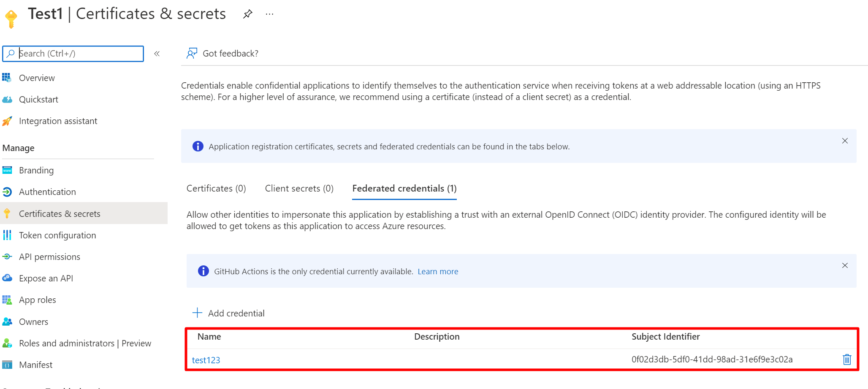
Task: Click the pin icon next to page title
Action: (248, 14)
